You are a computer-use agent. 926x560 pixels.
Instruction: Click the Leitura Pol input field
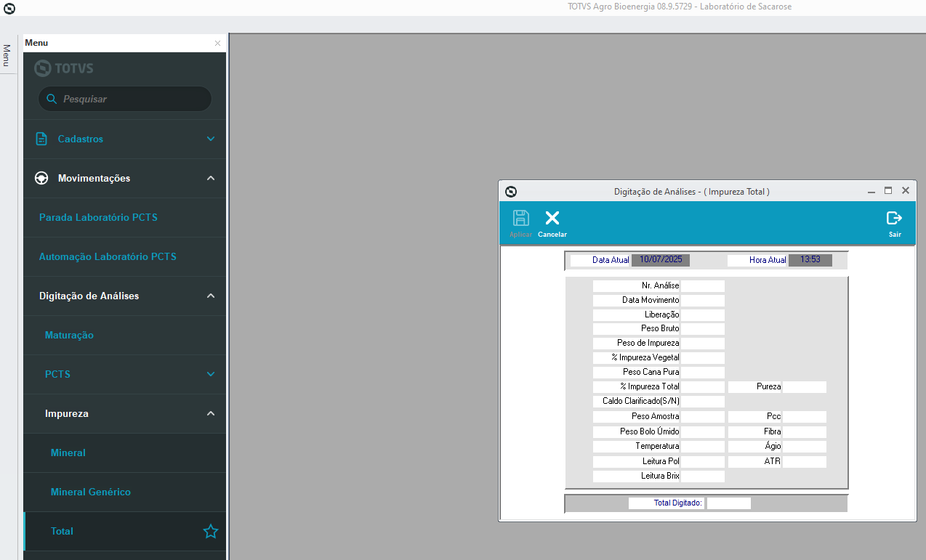coord(703,462)
